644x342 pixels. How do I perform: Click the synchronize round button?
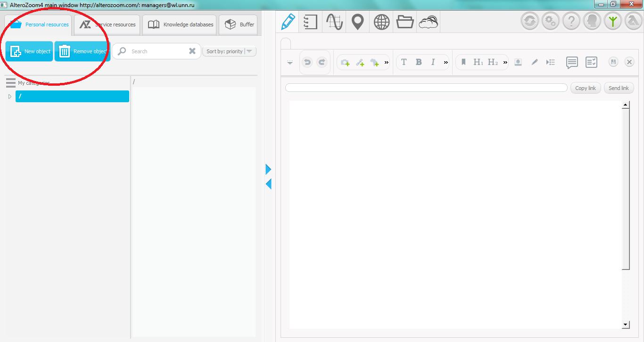pos(529,22)
